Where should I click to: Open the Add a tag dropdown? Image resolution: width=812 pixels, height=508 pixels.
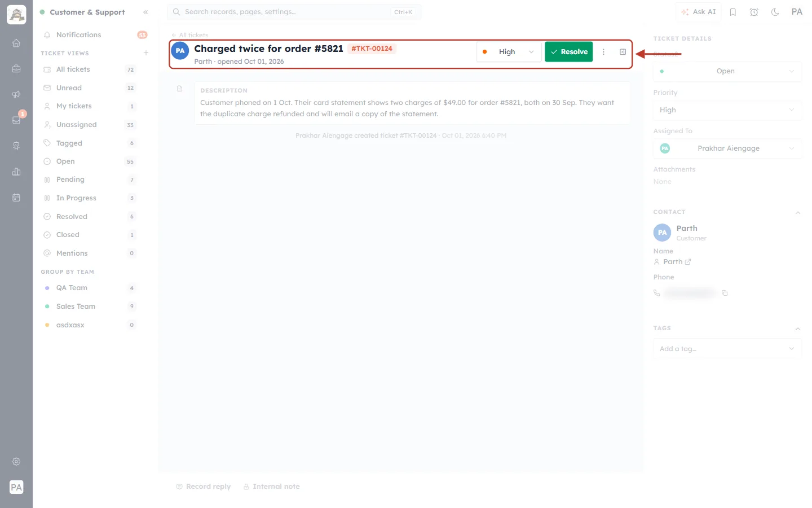click(x=727, y=349)
